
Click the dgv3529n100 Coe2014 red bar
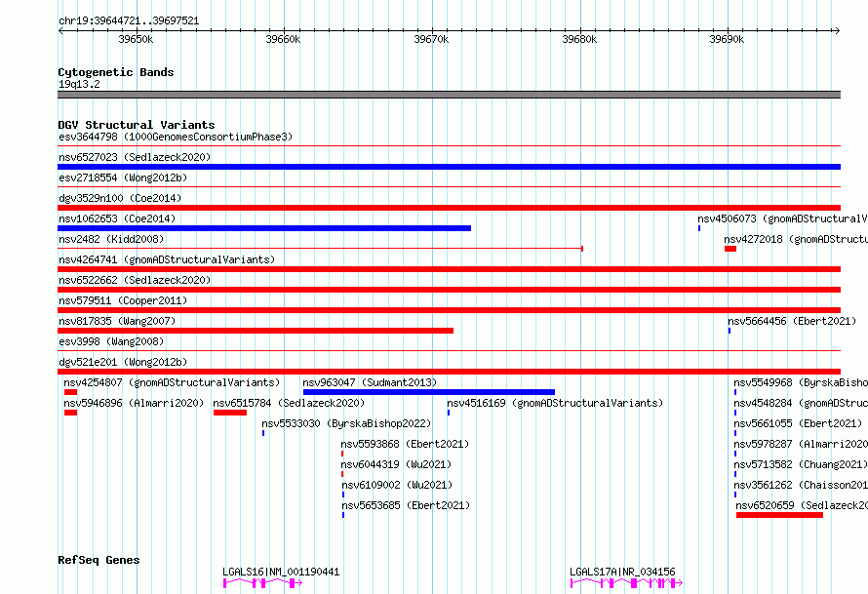click(449, 208)
